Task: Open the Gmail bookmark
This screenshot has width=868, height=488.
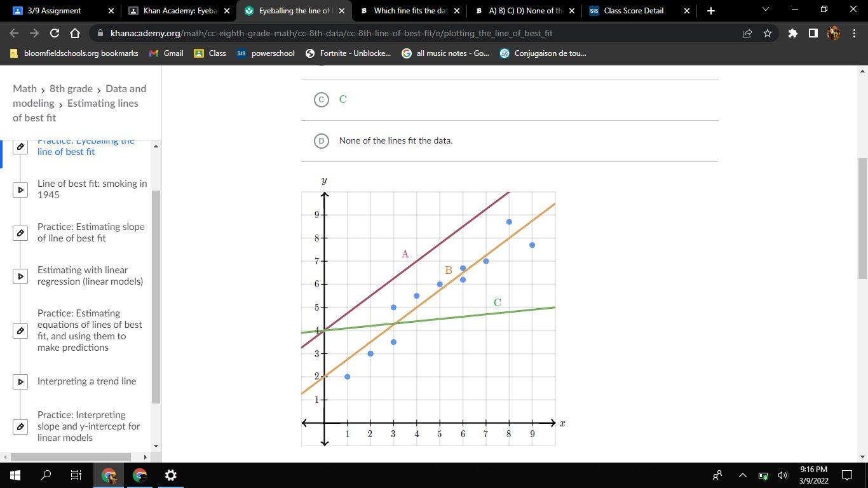Action: point(166,53)
